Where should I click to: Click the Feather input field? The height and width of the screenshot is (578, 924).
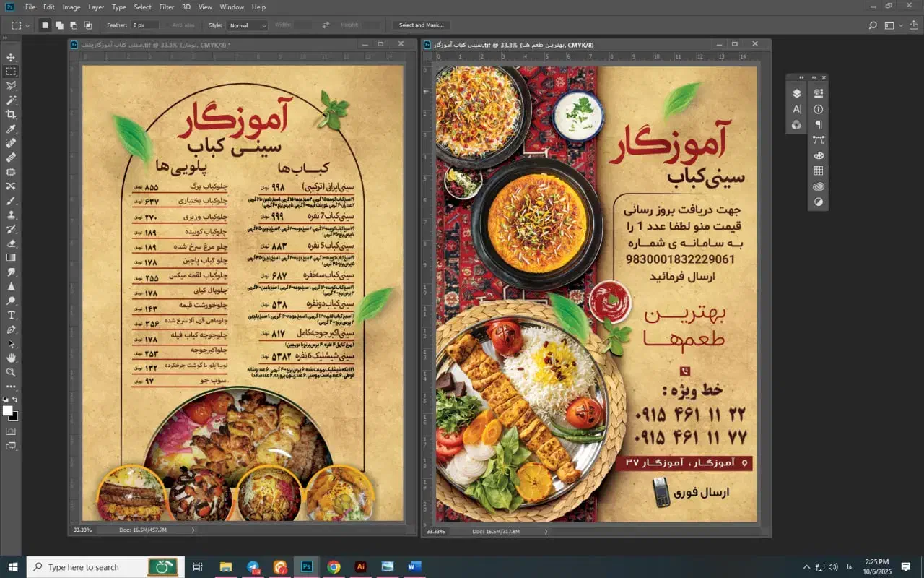[x=144, y=25]
